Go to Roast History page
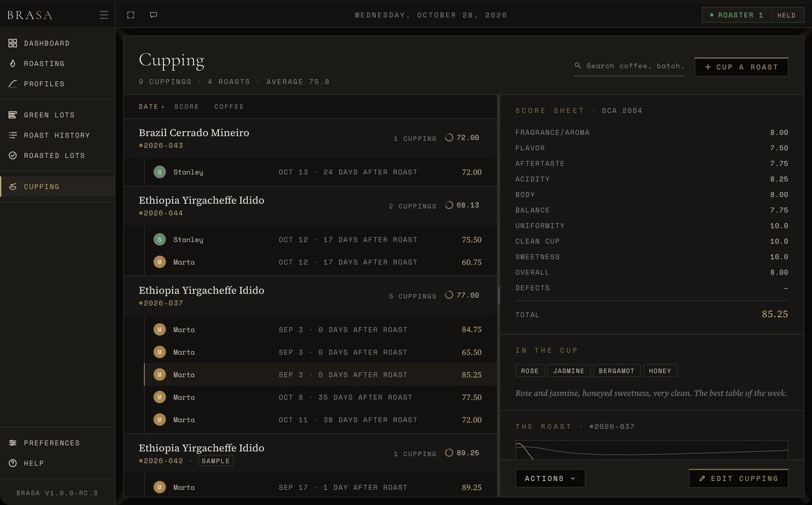 click(57, 135)
